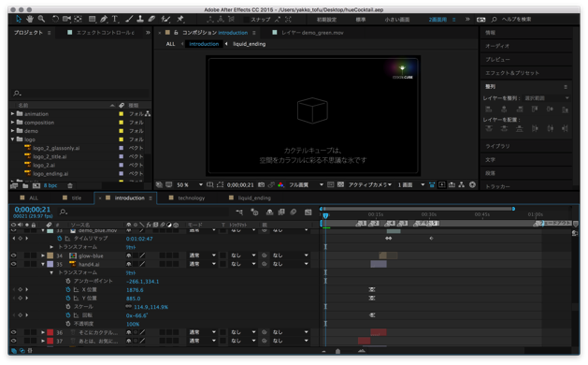This screenshot has height=365, width=588.
Task: Select logo_2_title.ai in project list
Action: tap(50, 156)
